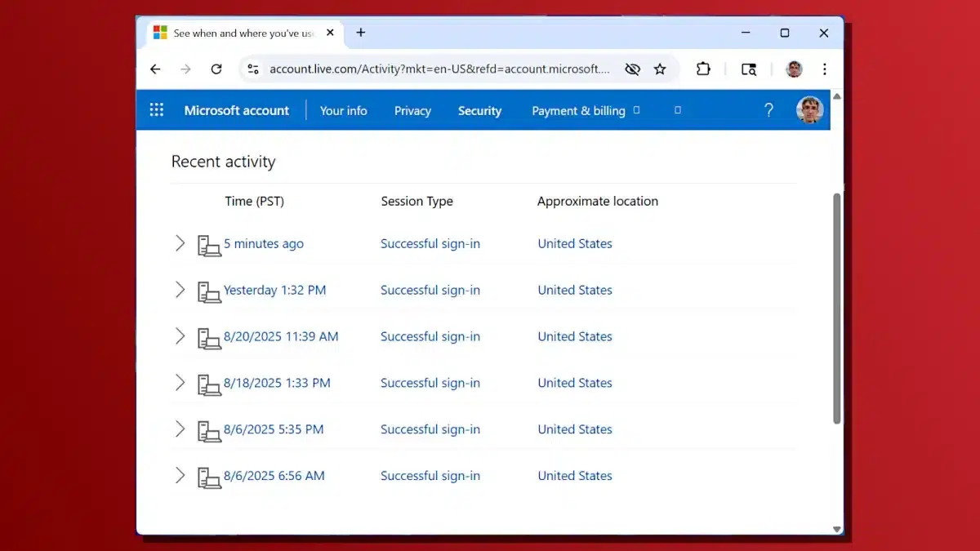Open the Microsoft account profile picture
Image resolution: width=980 pixels, height=551 pixels.
tap(809, 110)
